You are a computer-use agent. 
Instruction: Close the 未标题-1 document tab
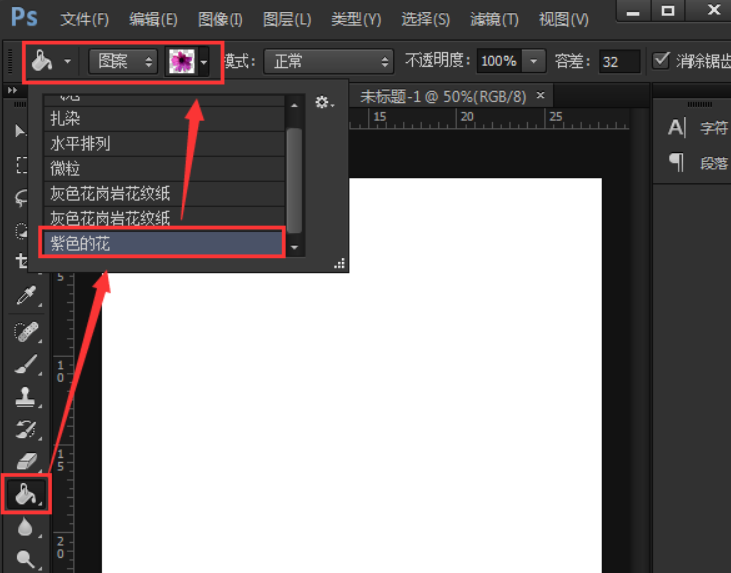(540, 95)
